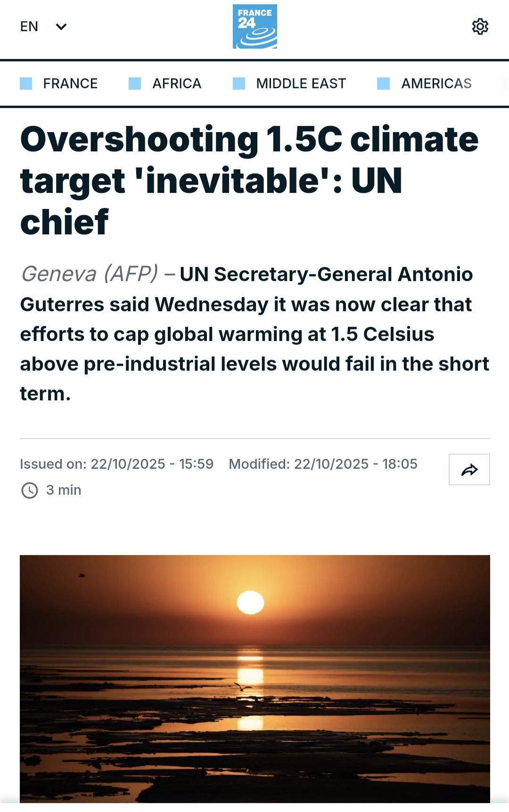Click the 3 min reading time label

(64, 490)
